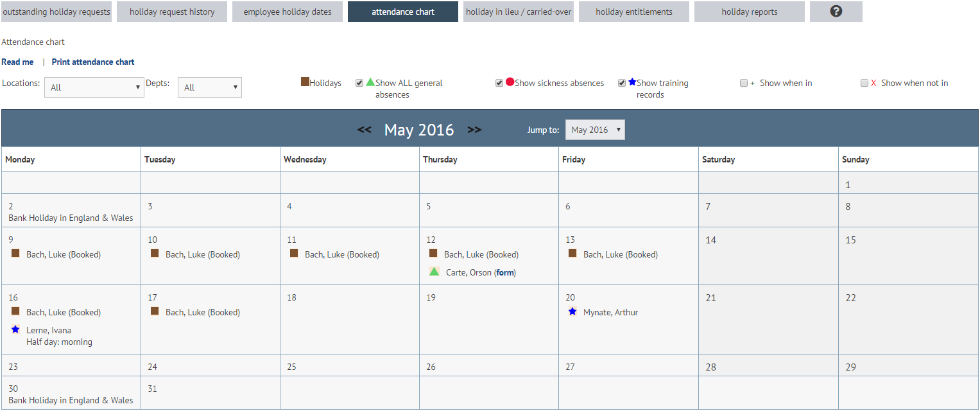Open the Jump to month dropdown

[595, 129]
